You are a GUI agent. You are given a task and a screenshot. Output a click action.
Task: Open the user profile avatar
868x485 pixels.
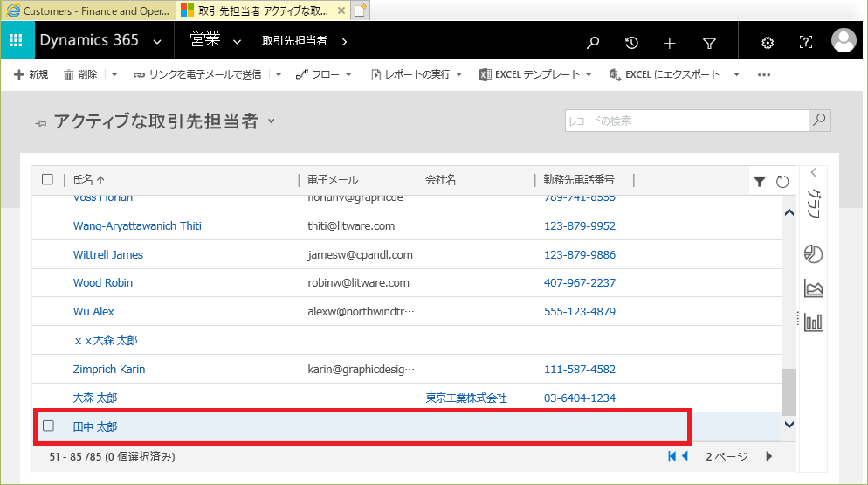click(x=844, y=40)
